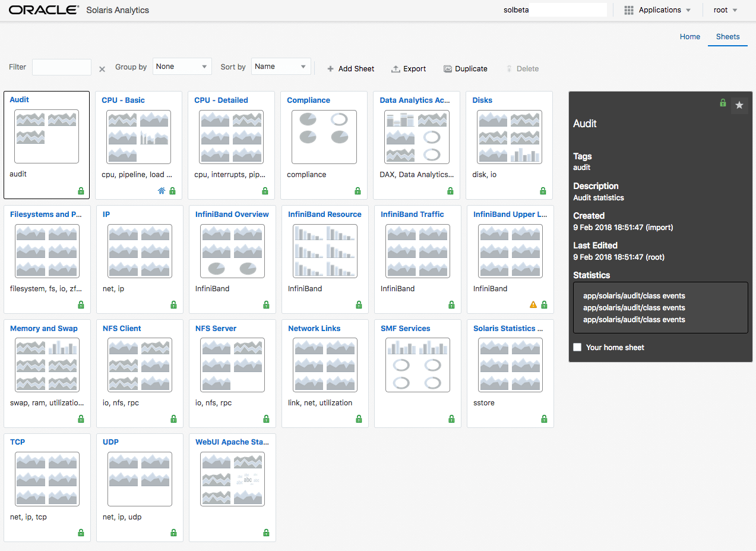
Task: Open the Network Links sheet link
Action: pos(314,328)
